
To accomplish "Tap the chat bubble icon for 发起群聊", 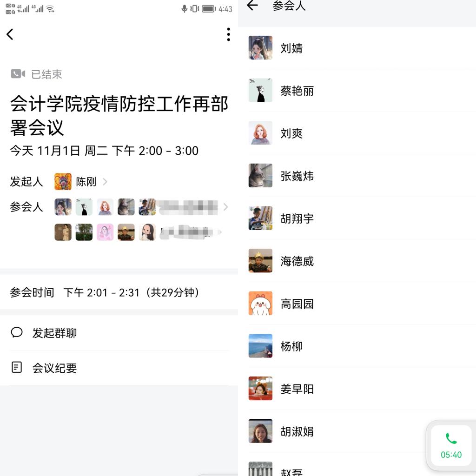I will tap(17, 332).
